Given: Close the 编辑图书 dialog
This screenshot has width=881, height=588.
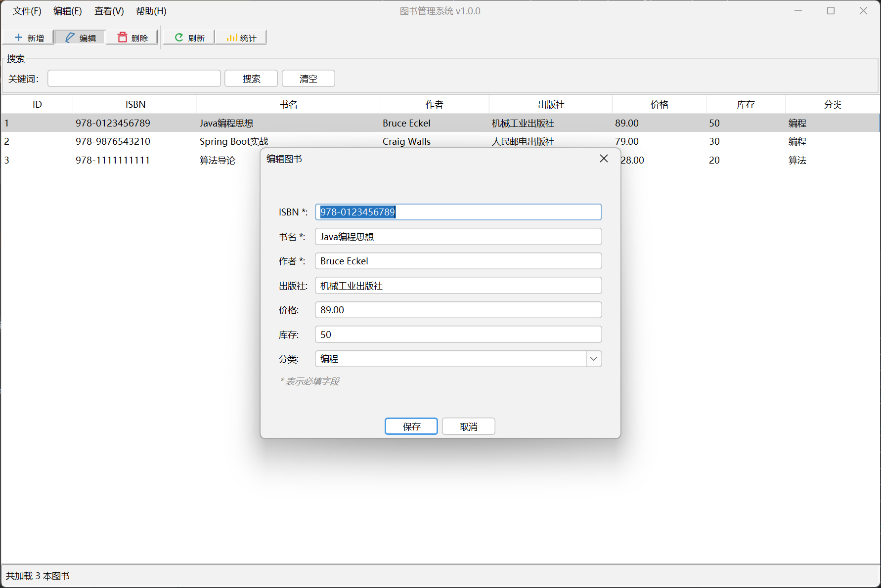Looking at the screenshot, I should point(604,159).
